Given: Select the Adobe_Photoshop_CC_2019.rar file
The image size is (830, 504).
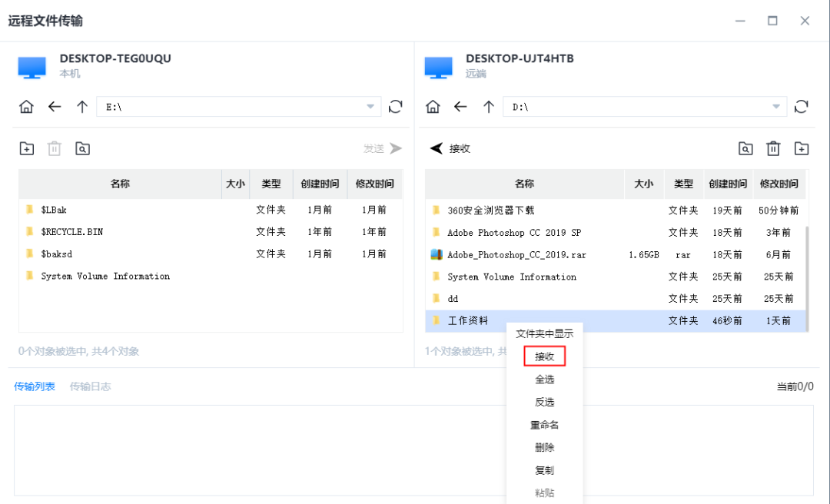Looking at the screenshot, I should pos(615,254).
